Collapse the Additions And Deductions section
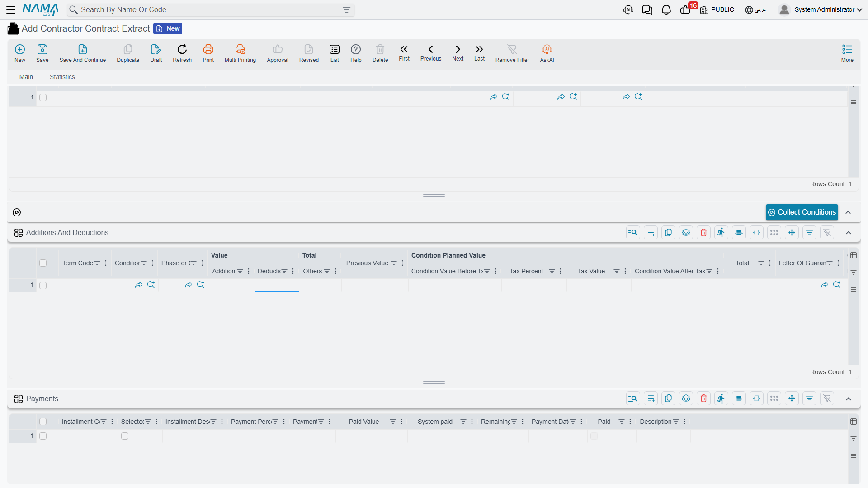The image size is (868, 488). coord(849,233)
